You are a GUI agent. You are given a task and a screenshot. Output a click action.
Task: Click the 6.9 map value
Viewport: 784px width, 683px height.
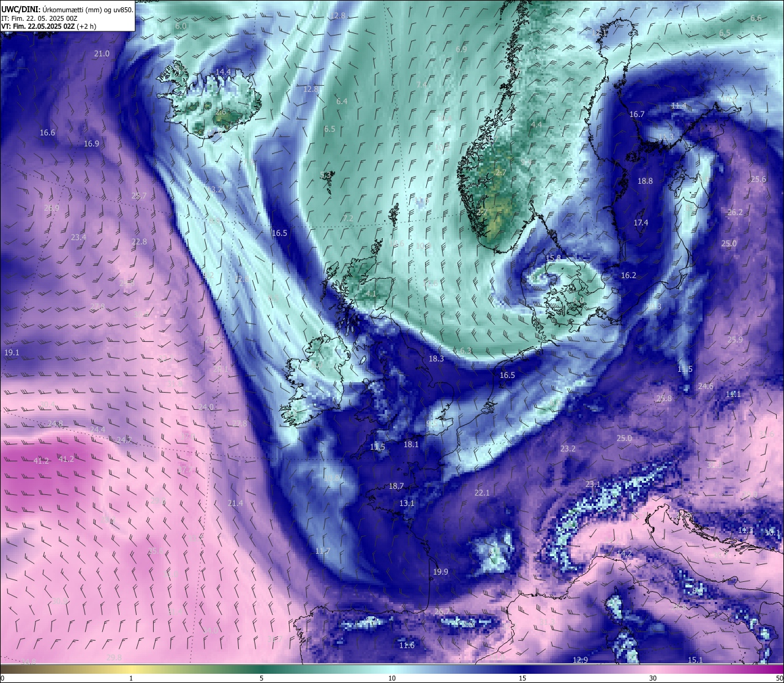click(461, 49)
